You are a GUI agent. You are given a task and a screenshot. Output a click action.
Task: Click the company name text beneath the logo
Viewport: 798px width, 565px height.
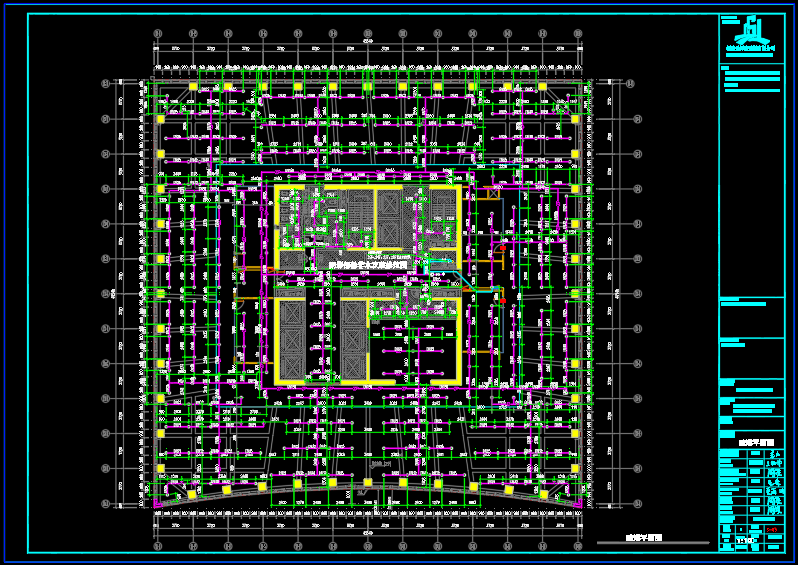[751, 47]
